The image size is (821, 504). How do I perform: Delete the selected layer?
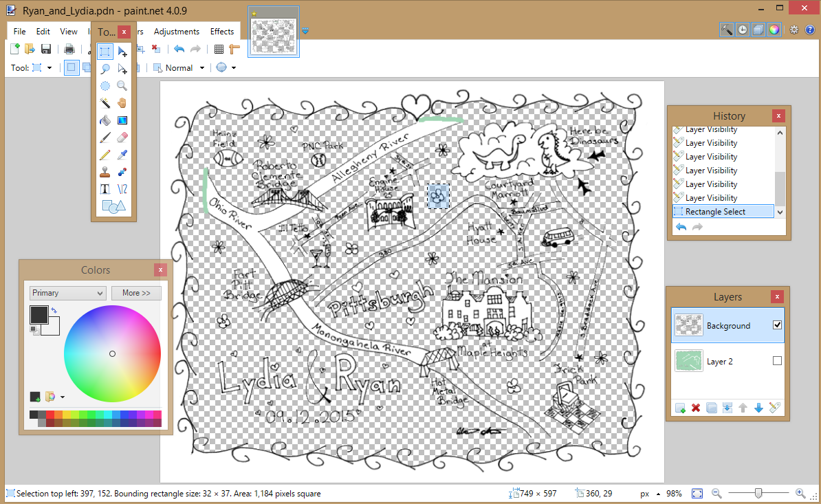point(696,408)
